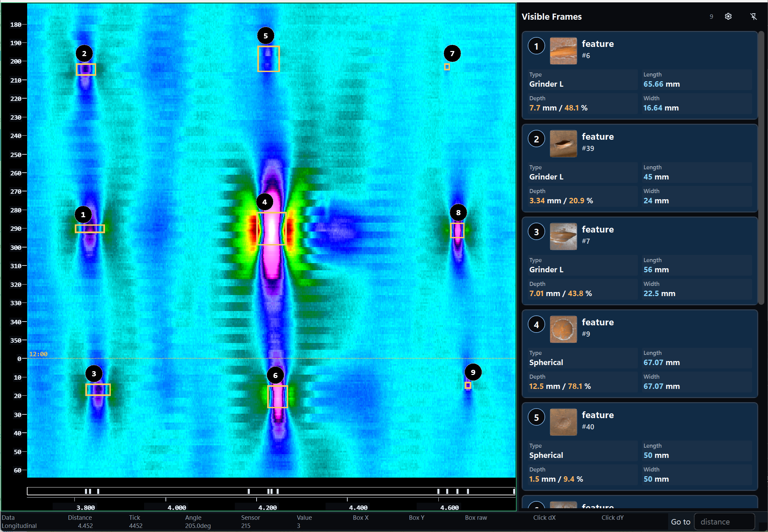Screen dimensions: 768x532
Task: Open thumbnail of feature #7
Action: pyautogui.click(x=563, y=236)
